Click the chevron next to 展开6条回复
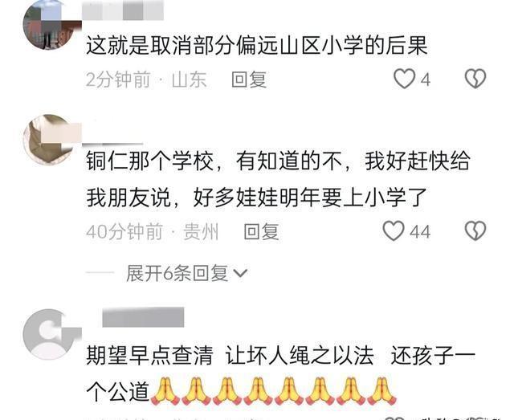Image resolution: width=514 pixels, height=420 pixels. [x=240, y=273]
